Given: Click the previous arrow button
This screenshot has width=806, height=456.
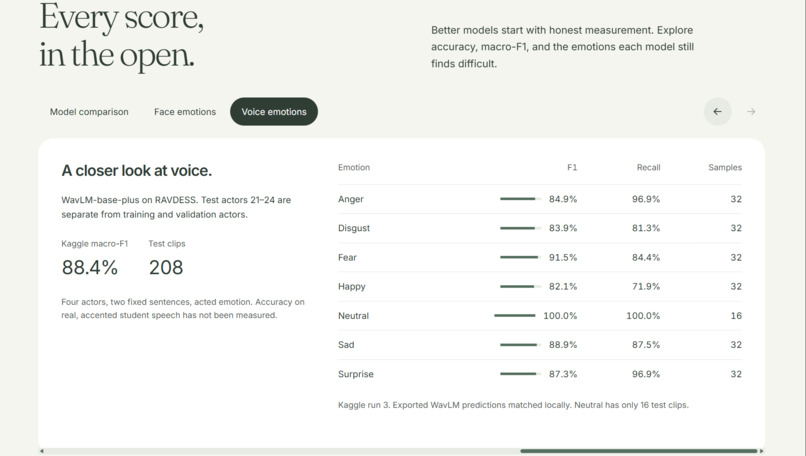Looking at the screenshot, I should tap(717, 112).
